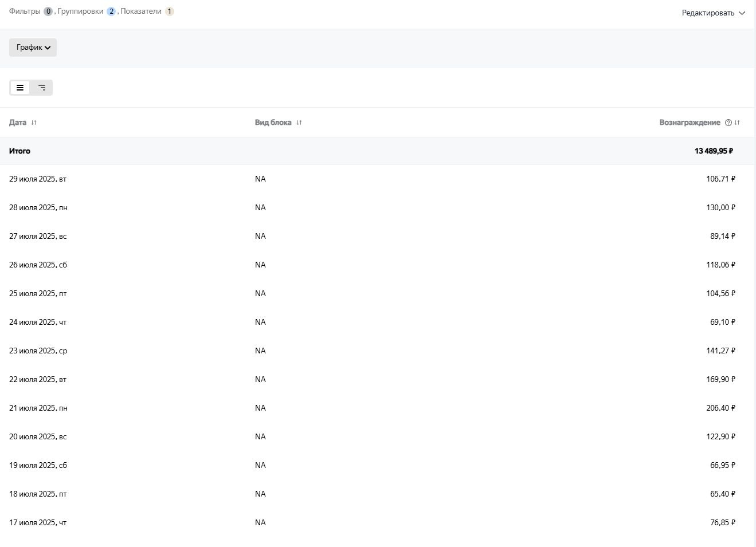Image resolution: width=756 pixels, height=547 pixels.
Task: Click the Вид блока column header
Action: (273, 123)
